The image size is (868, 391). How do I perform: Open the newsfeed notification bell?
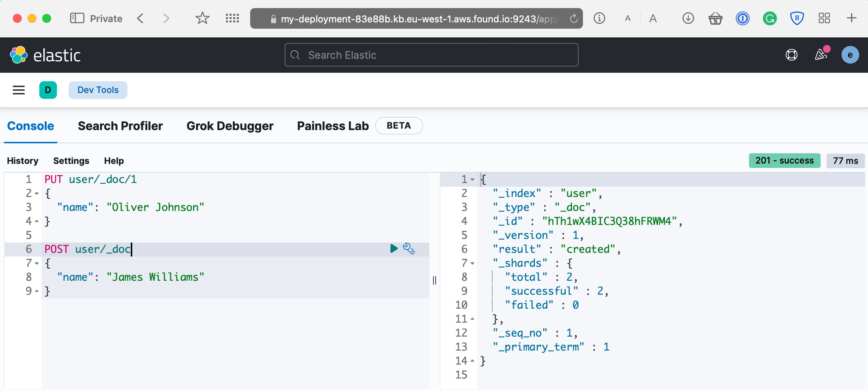820,55
